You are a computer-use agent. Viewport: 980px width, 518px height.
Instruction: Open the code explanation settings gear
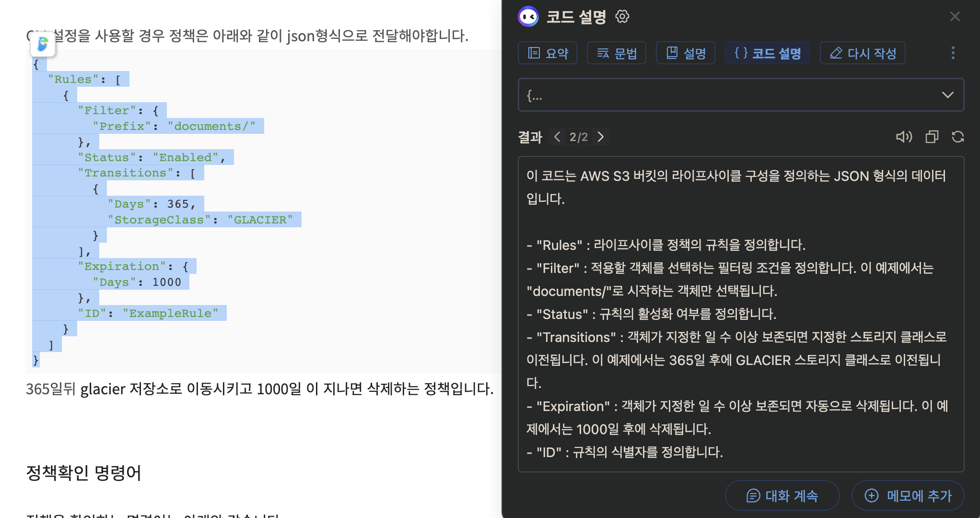(622, 16)
